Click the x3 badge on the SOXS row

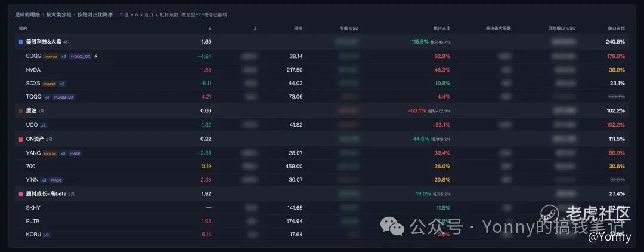(x=63, y=84)
